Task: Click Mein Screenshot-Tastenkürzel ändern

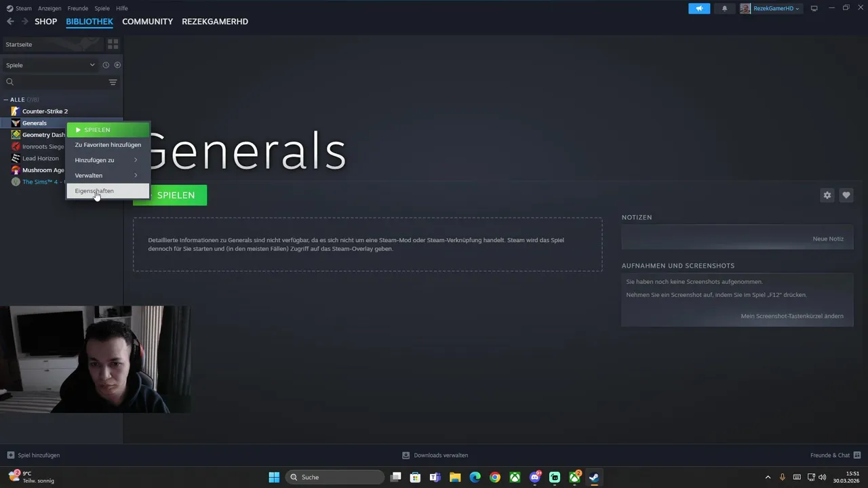Action: (792, 316)
